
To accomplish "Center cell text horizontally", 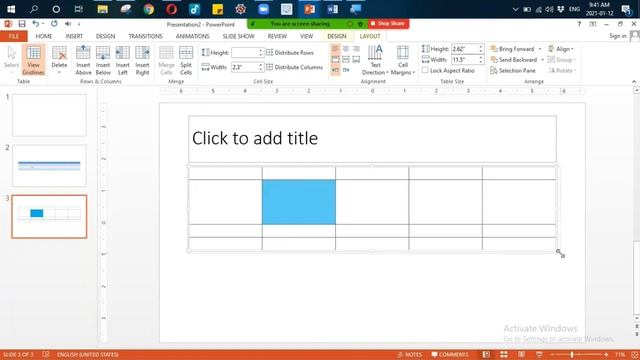I will click(346, 49).
